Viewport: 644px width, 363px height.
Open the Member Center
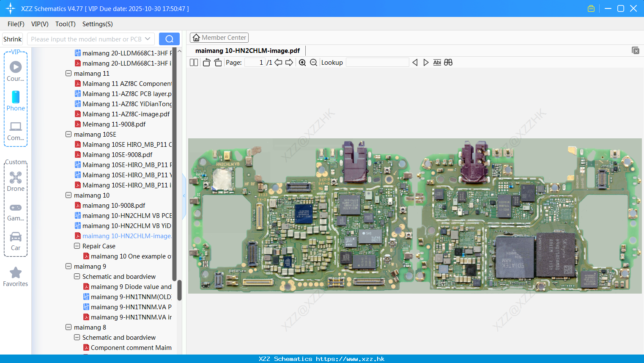219,38
